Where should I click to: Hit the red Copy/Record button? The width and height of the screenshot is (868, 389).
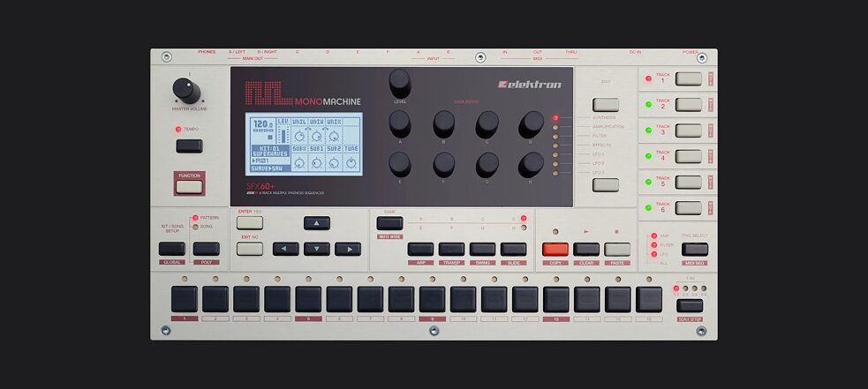(555, 249)
